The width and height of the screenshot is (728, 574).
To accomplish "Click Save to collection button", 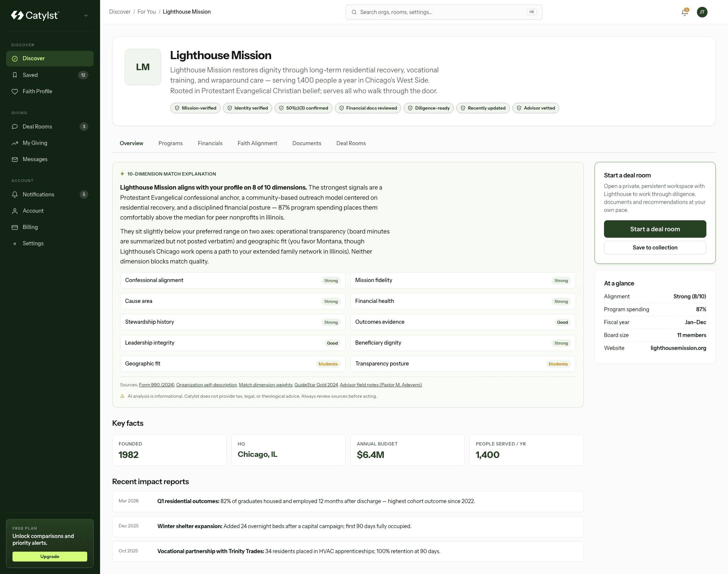I will pos(655,248).
